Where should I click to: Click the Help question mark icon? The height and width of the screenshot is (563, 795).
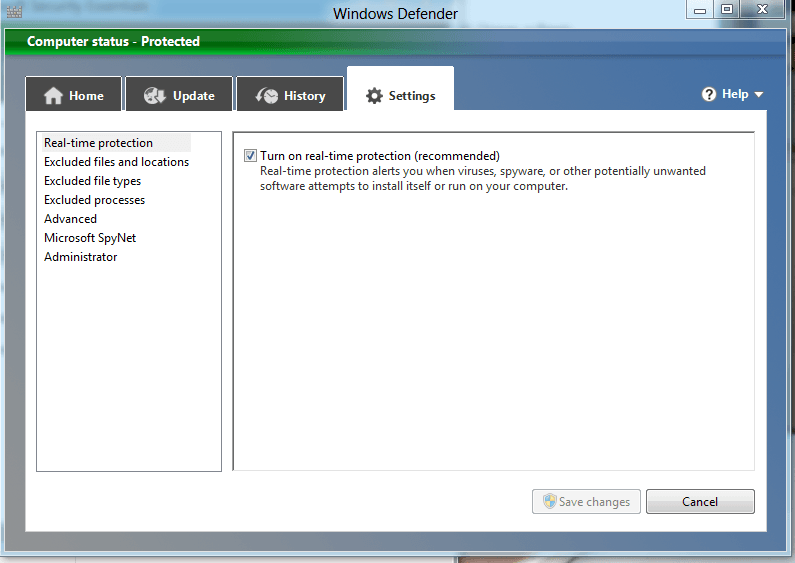tap(709, 94)
